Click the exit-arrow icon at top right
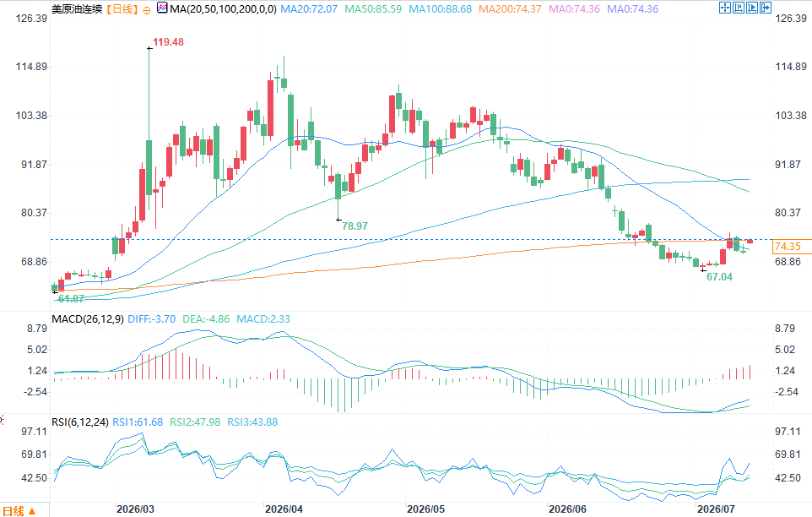This screenshot has width=812, height=517. [766, 8]
